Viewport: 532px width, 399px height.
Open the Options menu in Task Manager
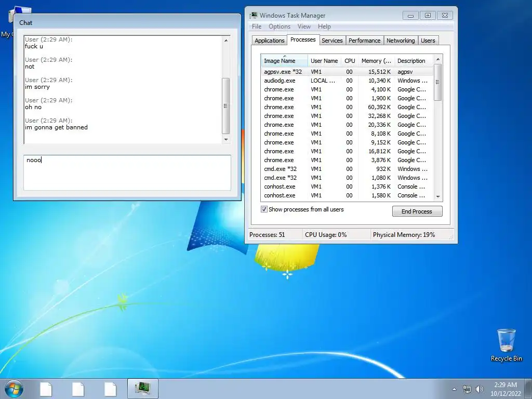point(279,26)
